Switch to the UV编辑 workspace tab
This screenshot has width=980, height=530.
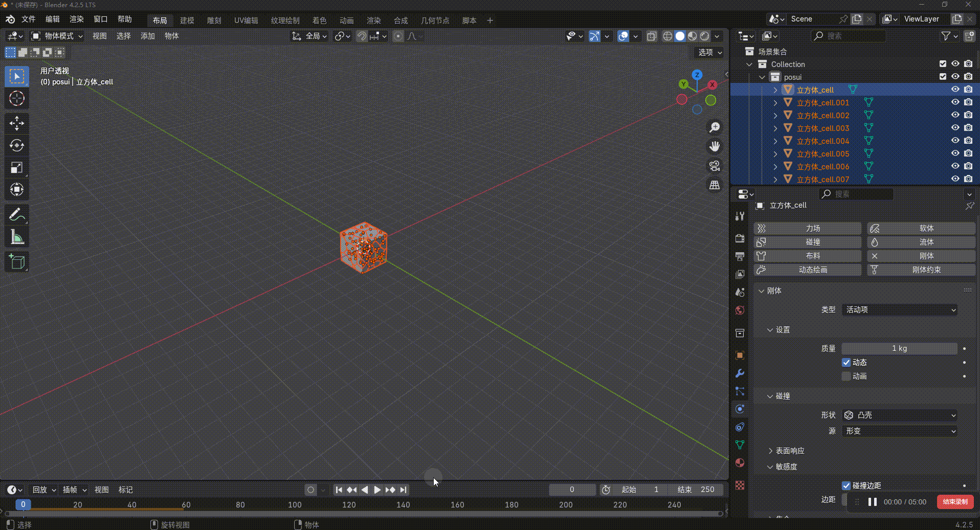[x=246, y=20]
